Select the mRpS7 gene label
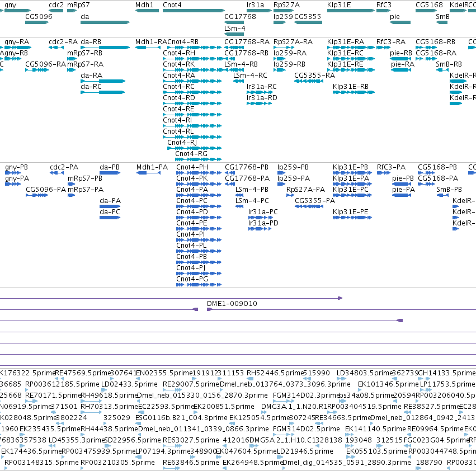Screen dimensions: 476x471 click(x=78, y=5)
